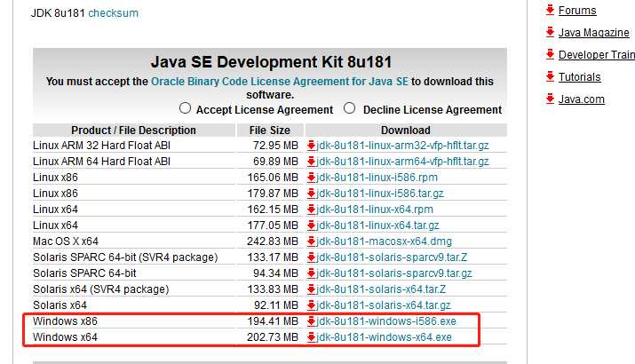The width and height of the screenshot is (635, 364).
Task: Click the 'Download' column header
Action: pyautogui.click(x=406, y=131)
